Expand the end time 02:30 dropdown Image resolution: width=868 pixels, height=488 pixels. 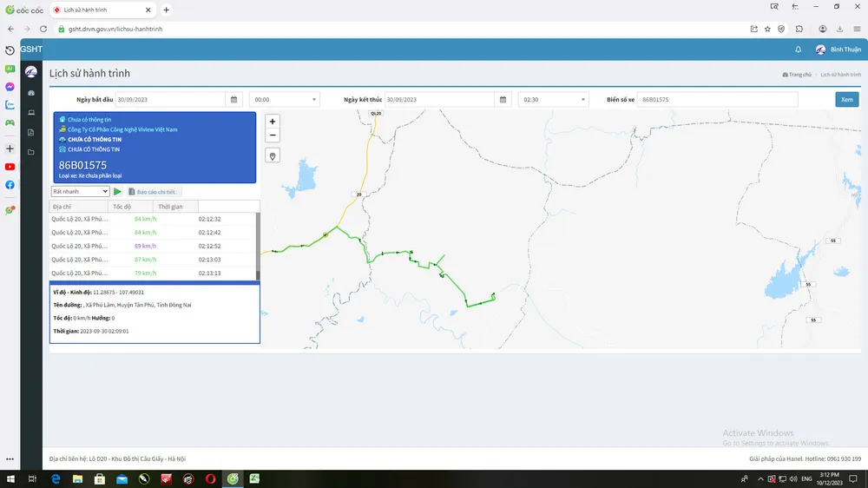[x=553, y=100]
